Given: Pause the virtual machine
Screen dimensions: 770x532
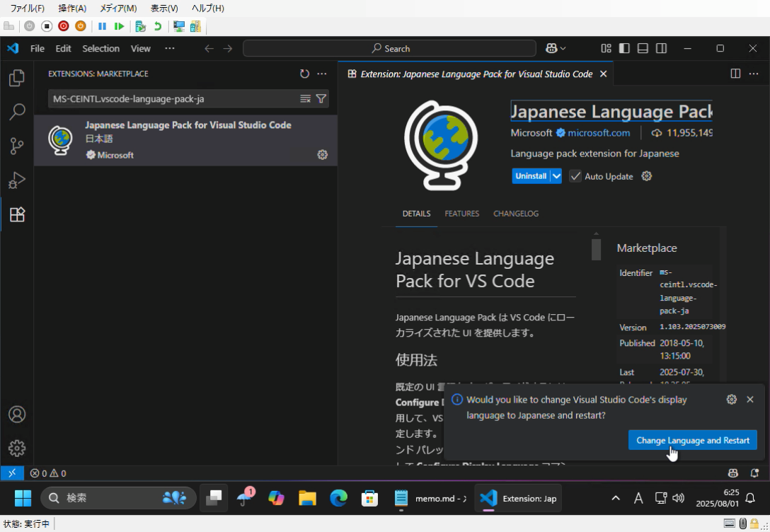Looking at the screenshot, I should click(x=102, y=26).
